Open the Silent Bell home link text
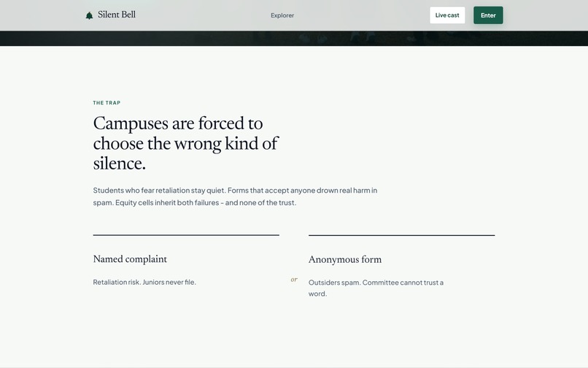The image size is (588, 368). [x=117, y=15]
